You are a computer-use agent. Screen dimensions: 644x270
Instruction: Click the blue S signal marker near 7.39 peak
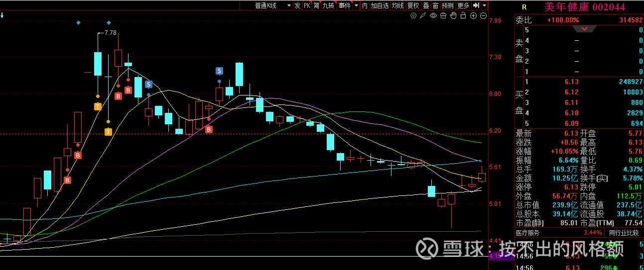(219, 71)
